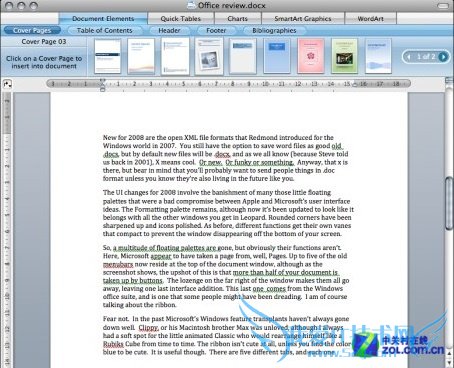Click the underlined word "menubars"
Viewport: 454px width, 368px height.
click(118, 264)
